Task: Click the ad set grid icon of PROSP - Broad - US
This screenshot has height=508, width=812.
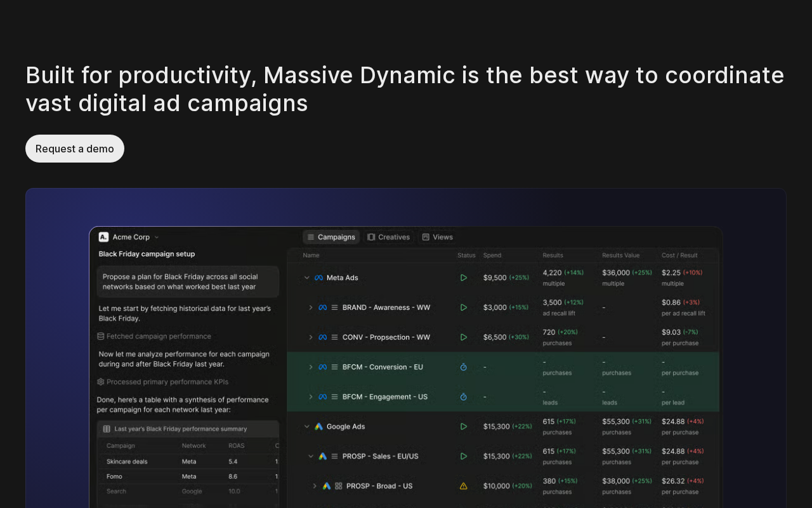Action: [339, 486]
